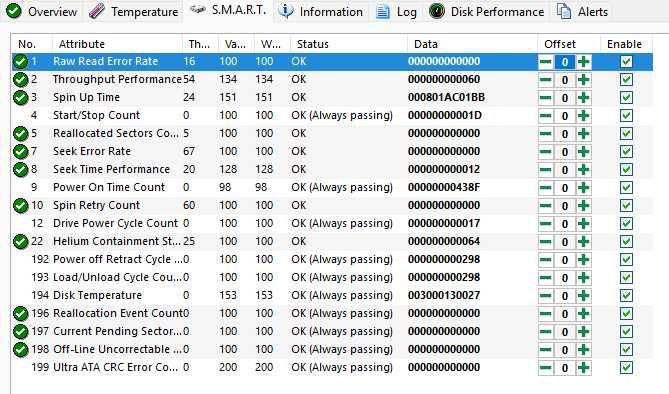The width and height of the screenshot is (669, 394).
Task: Toggle Enable checkbox for Ultra ATA CRC Error
Action: 626,368
